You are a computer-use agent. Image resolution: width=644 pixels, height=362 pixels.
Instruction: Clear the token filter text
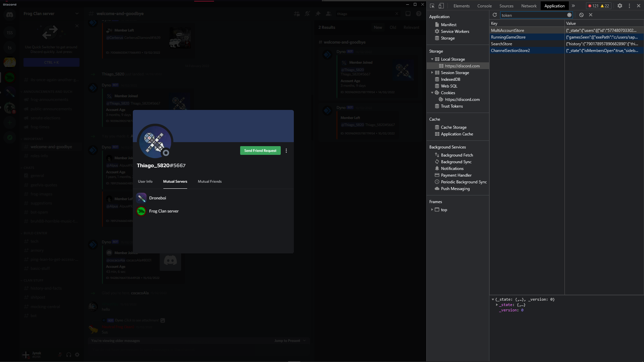pyautogui.click(x=569, y=15)
